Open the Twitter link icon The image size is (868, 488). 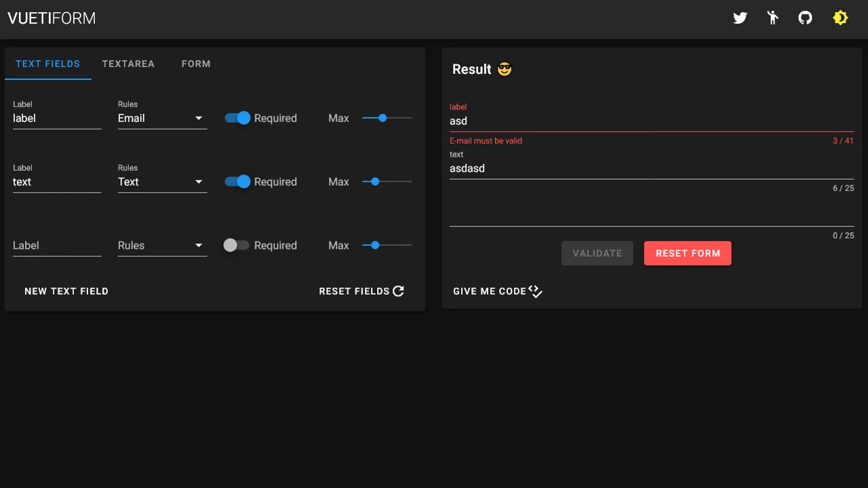[x=740, y=18]
